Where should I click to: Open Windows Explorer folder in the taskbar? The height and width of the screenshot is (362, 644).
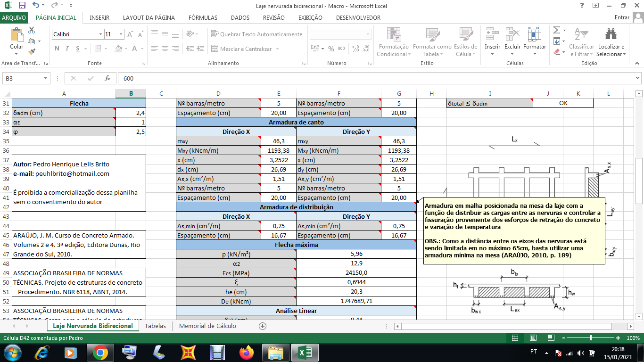[275, 352]
